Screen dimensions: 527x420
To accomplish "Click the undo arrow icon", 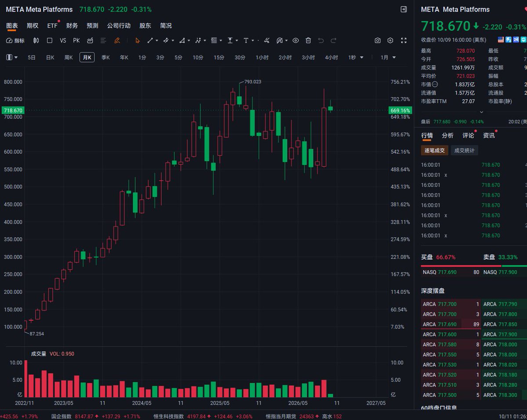I will (x=321, y=40).
